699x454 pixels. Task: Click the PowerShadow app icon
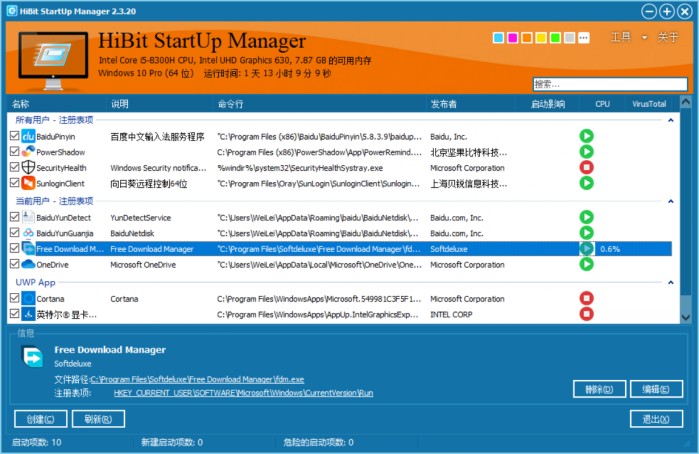28,152
